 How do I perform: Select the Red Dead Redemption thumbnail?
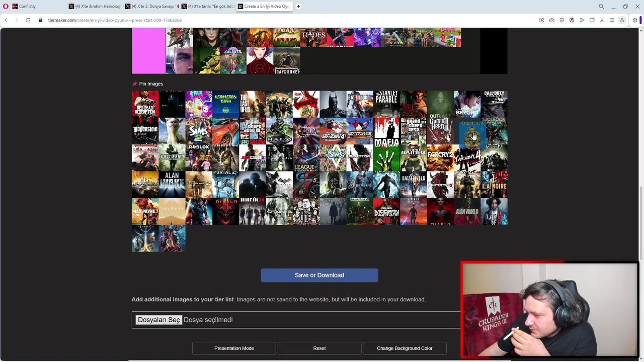tap(145, 104)
